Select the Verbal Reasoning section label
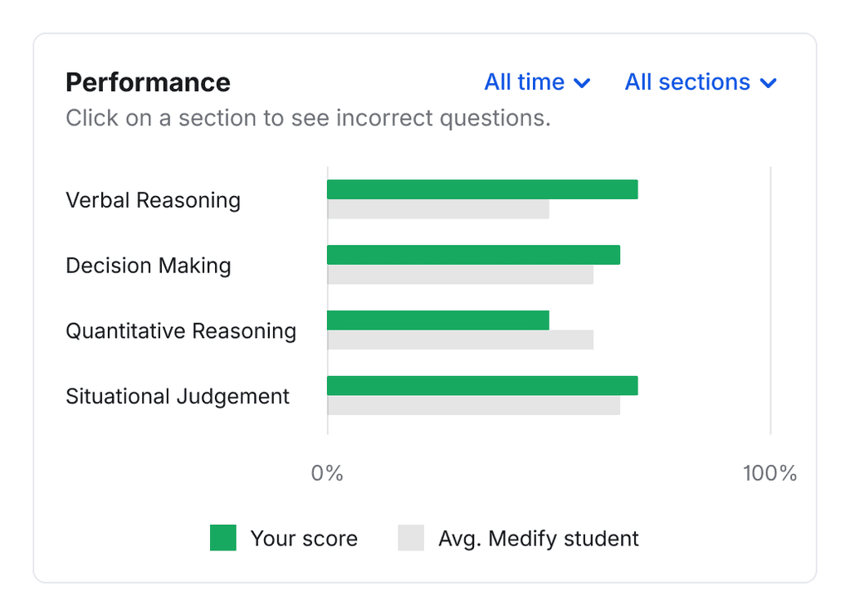850x616 pixels. tap(153, 200)
